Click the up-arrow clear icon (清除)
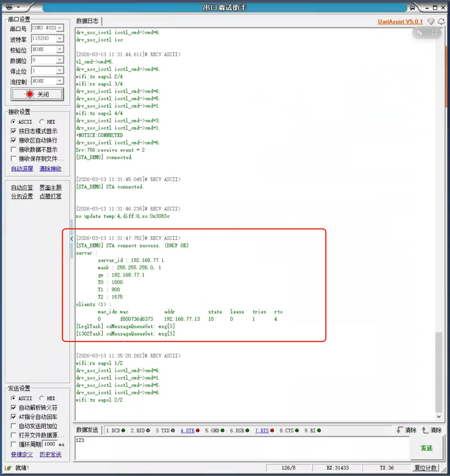Screen dimensions: 450x476 pyautogui.click(x=425, y=430)
